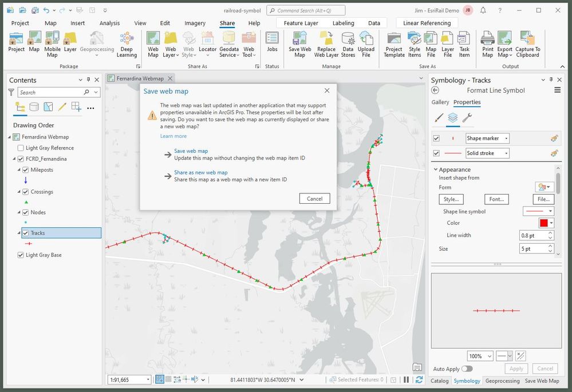Open Style Items save tool
572x392 pixels.
click(415, 44)
